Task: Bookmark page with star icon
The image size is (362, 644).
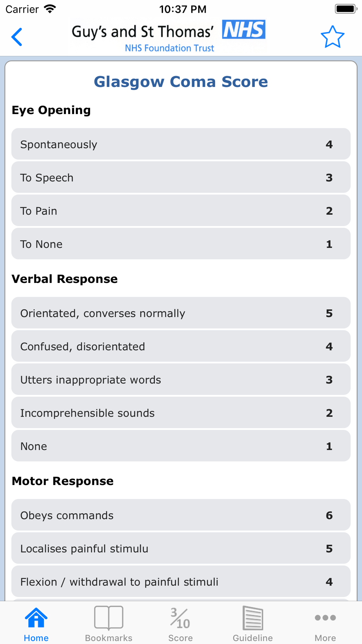Action: coord(332,37)
